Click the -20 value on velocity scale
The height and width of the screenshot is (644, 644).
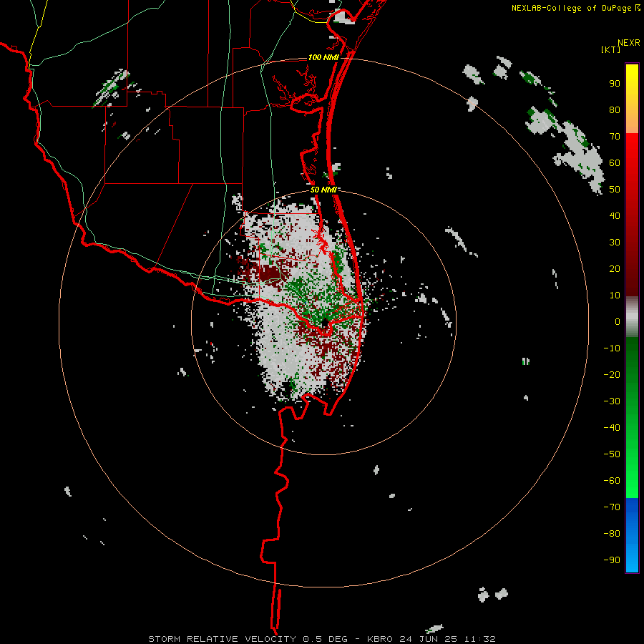[x=612, y=375]
